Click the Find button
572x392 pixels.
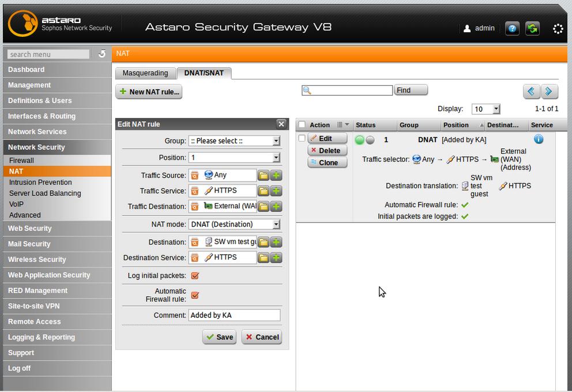click(x=411, y=90)
